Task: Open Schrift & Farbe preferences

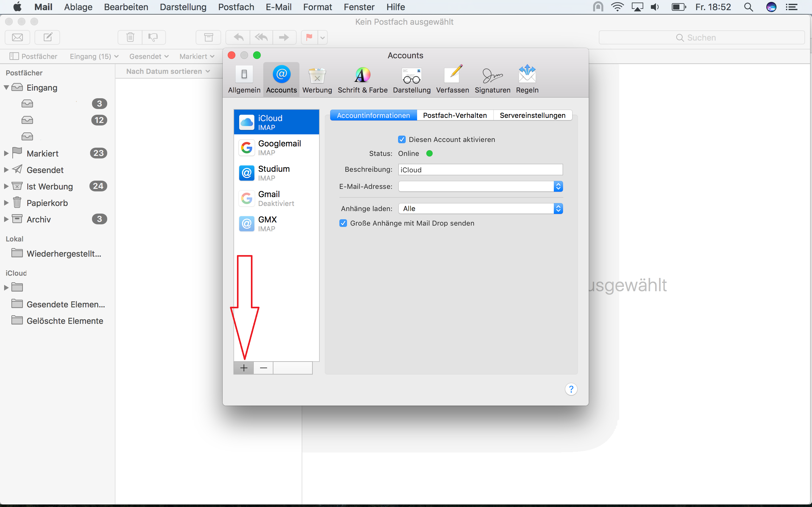Action: click(x=362, y=79)
